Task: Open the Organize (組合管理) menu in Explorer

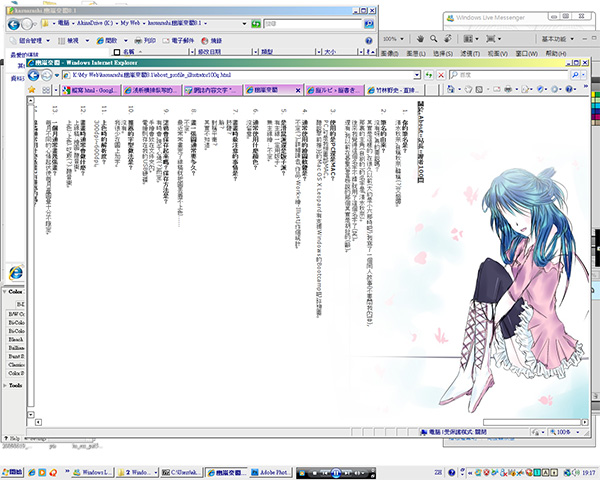Action: pos(31,41)
